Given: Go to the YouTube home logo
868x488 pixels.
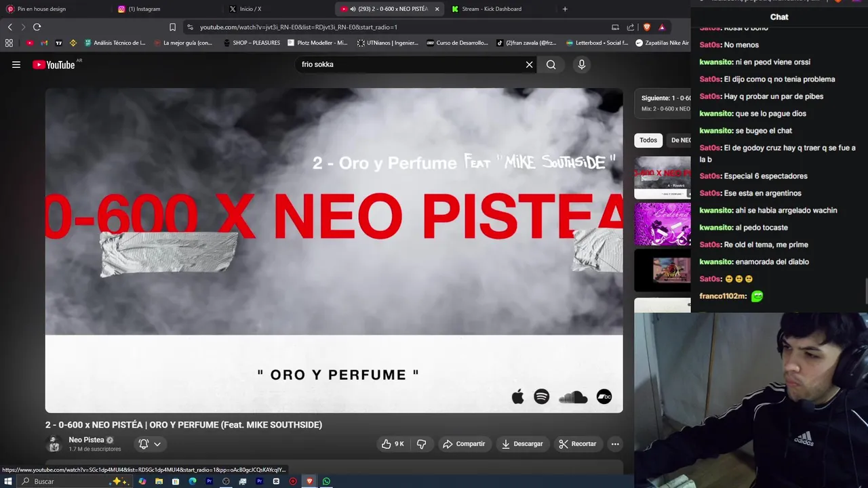Looking at the screenshot, I should (x=54, y=64).
